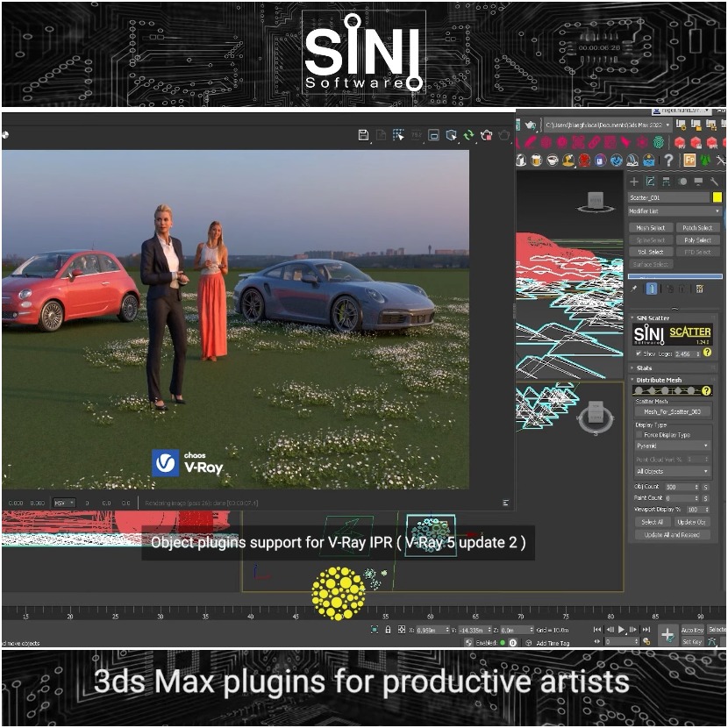728x728 pixels.
Task: Click the yellow object color swatch
Action: tap(717, 197)
